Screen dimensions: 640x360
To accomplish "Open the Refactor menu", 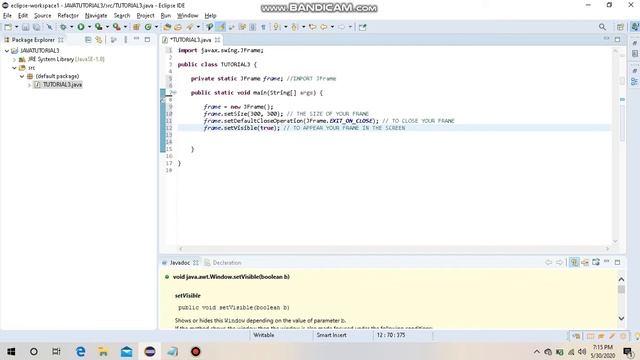I will tap(68, 16).
